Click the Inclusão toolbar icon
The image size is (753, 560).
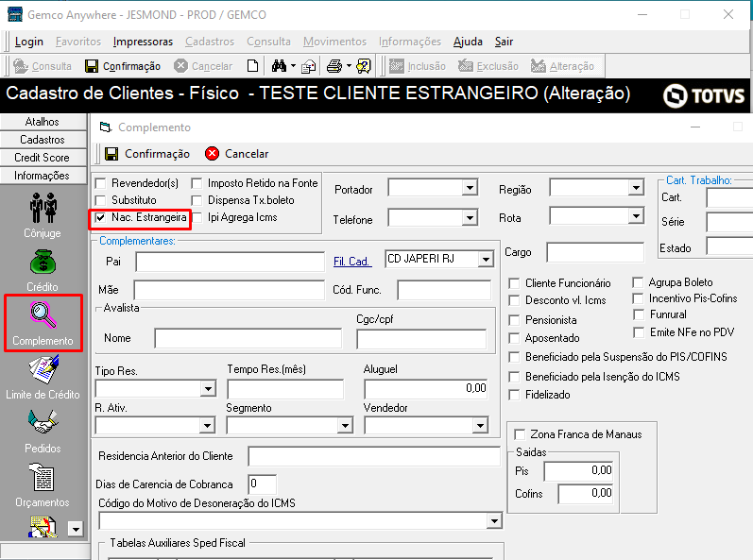[396, 66]
